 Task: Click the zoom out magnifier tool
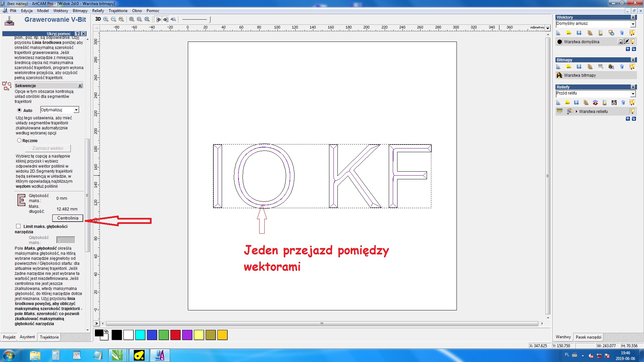tap(114, 19)
